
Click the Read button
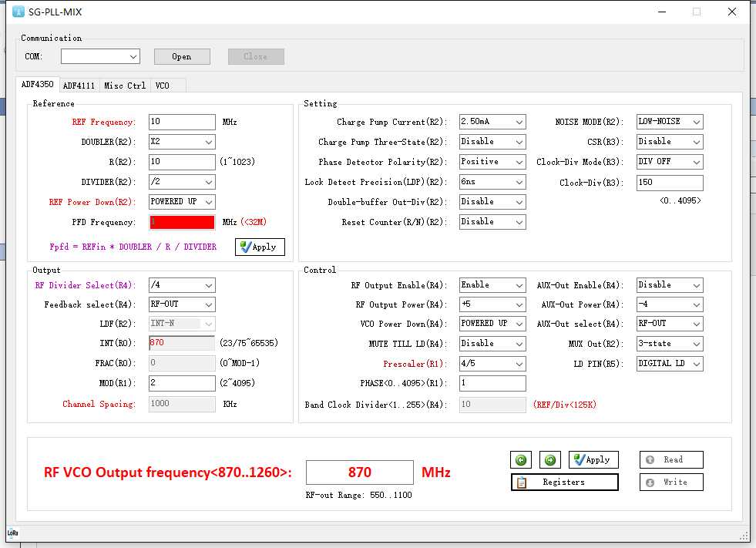[x=671, y=459]
